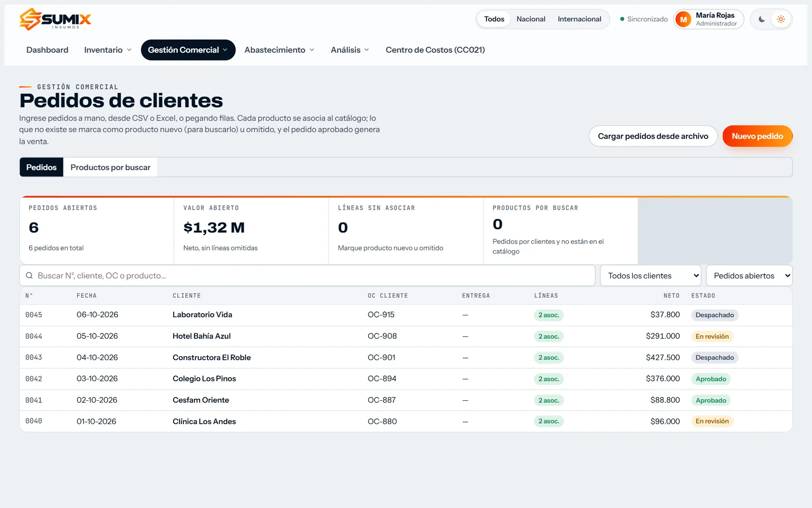Click Despachado badge for Laboratorio Vida
The image size is (812, 508).
point(715,315)
